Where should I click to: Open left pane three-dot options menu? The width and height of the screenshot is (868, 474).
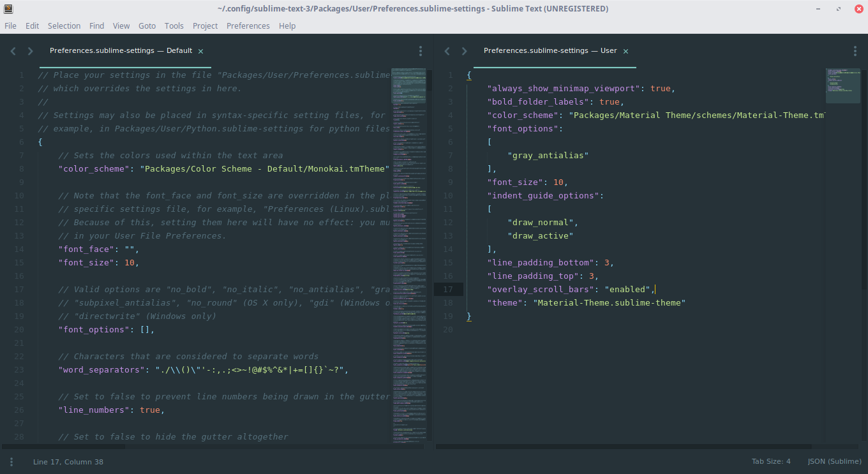click(x=421, y=51)
